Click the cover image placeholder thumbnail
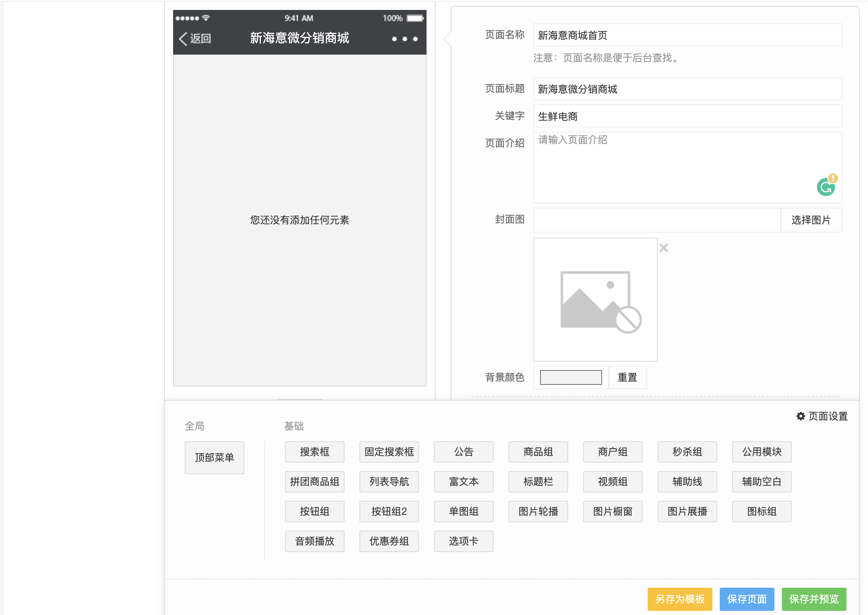Viewport: 868px width, 615px height. (595, 299)
